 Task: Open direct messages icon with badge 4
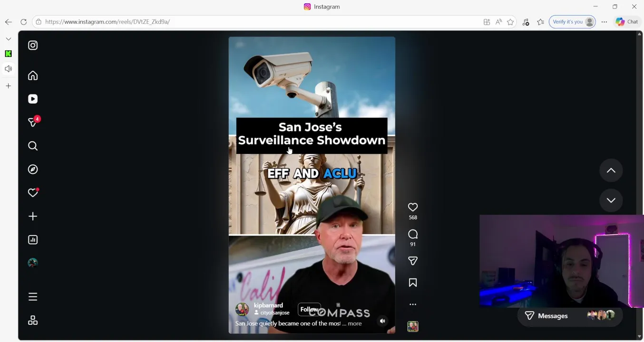pos(33,122)
